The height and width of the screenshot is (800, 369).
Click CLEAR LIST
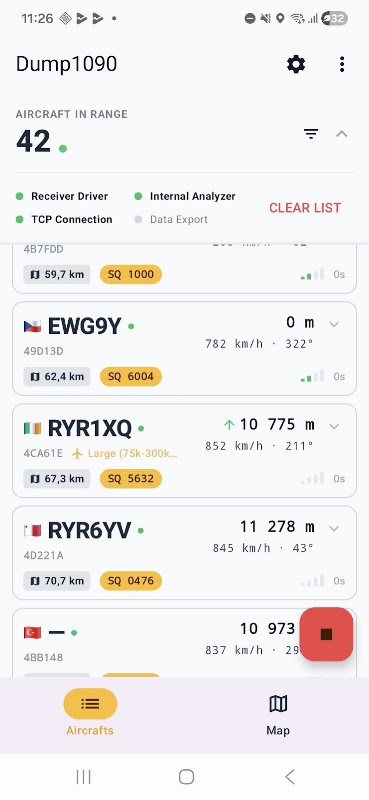click(x=305, y=208)
